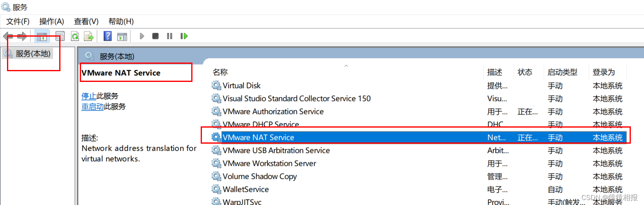
Task: Click the Pause Service toolbar icon
Action: pyautogui.click(x=169, y=36)
